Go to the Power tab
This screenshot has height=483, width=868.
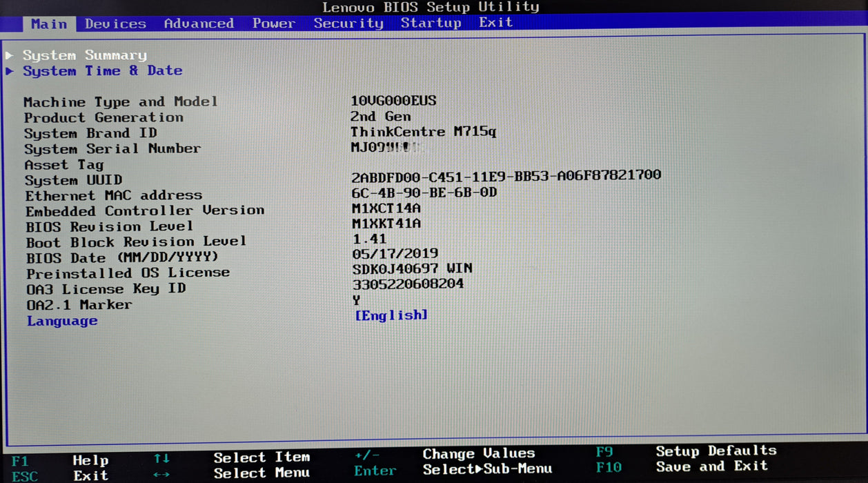coord(274,23)
